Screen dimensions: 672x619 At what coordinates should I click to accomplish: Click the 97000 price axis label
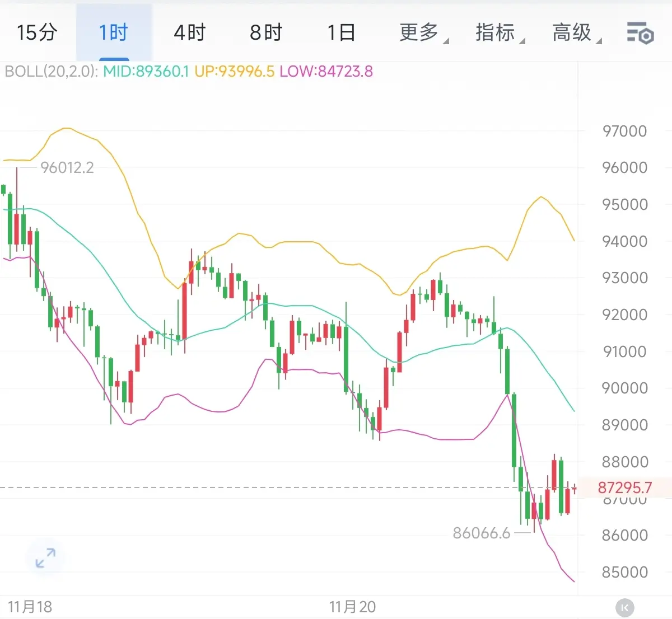(x=625, y=131)
